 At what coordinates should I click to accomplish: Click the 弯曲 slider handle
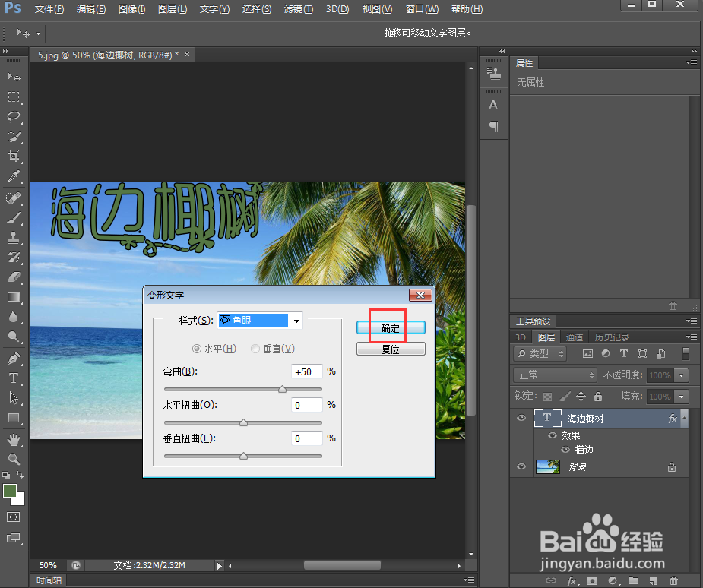[x=282, y=388]
